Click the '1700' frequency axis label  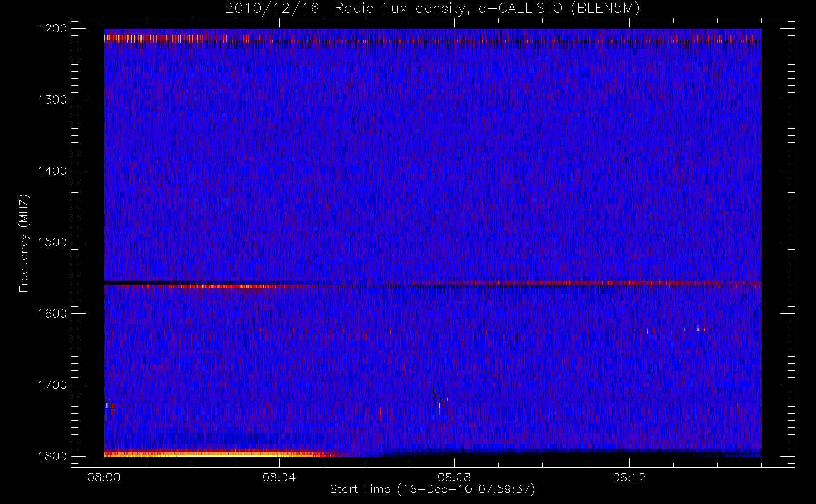pos(52,385)
